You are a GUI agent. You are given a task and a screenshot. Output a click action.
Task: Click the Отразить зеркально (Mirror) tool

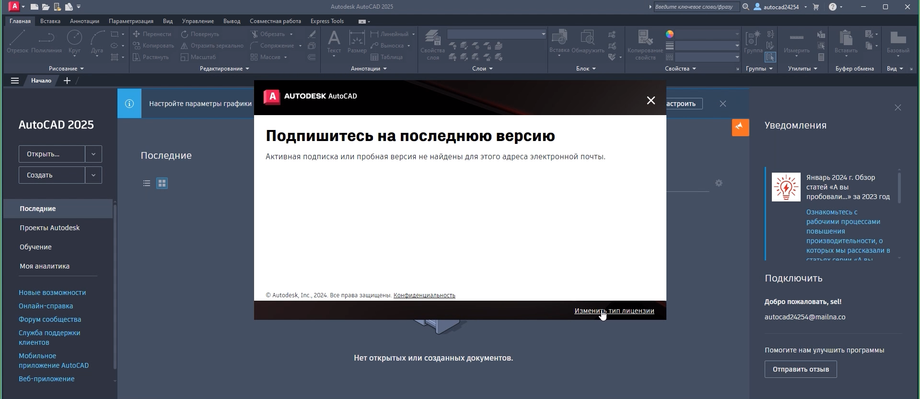pos(211,45)
